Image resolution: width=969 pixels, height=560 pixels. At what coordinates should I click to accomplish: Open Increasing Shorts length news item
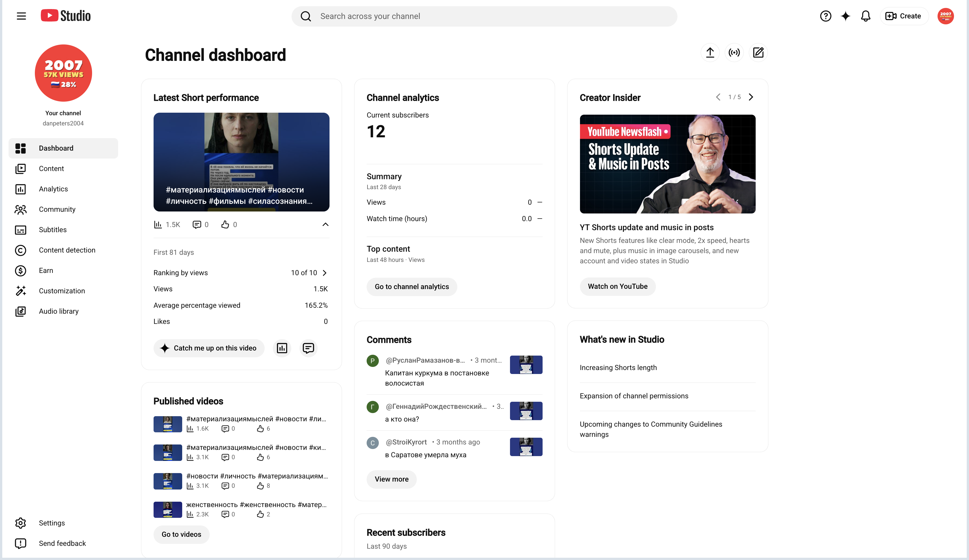[618, 368]
